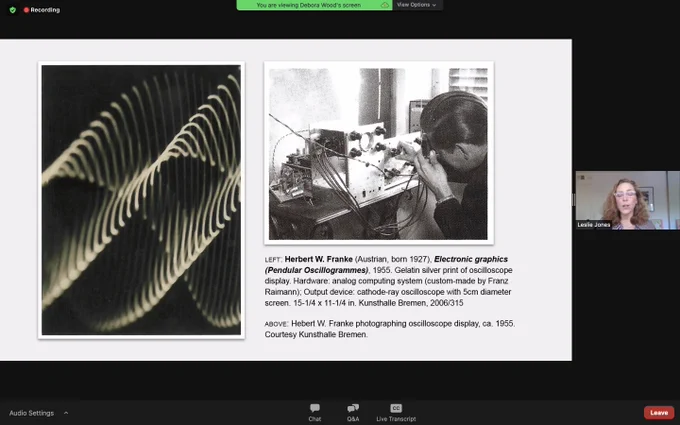This screenshot has width=680, height=425.
Task: Select Leslie Jones video thumbnail
Action: [x=628, y=200]
